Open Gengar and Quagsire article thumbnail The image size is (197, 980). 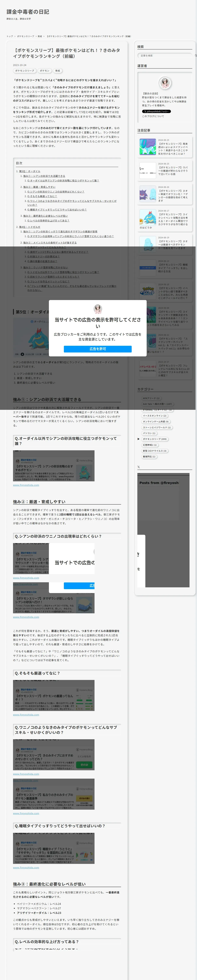[148, 194]
